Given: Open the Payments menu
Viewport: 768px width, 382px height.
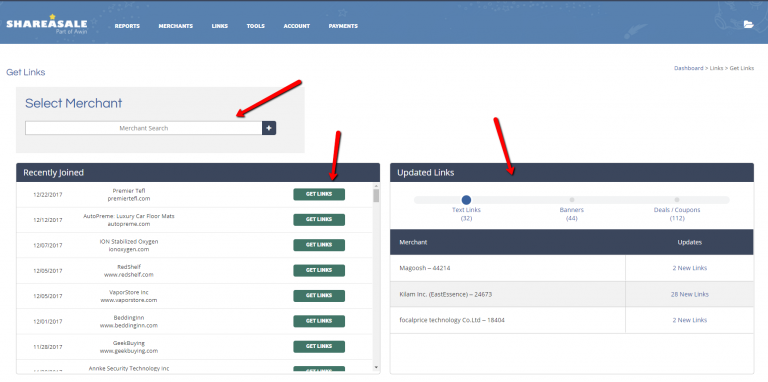Looking at the screenshot, I should [x=343, y=26].
